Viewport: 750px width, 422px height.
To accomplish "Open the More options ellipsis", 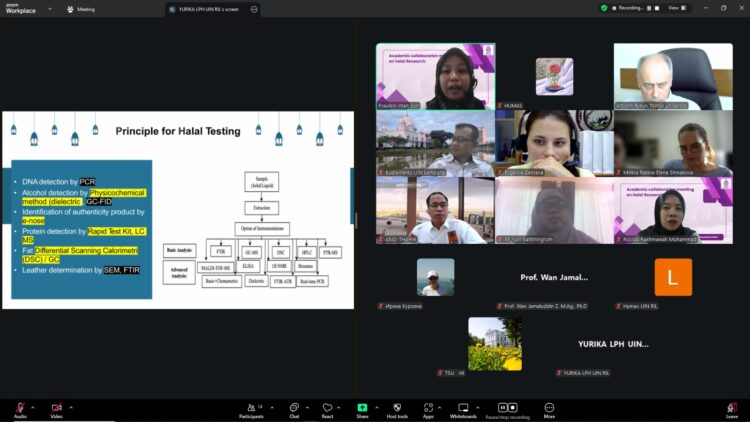I will coord(549,408).
